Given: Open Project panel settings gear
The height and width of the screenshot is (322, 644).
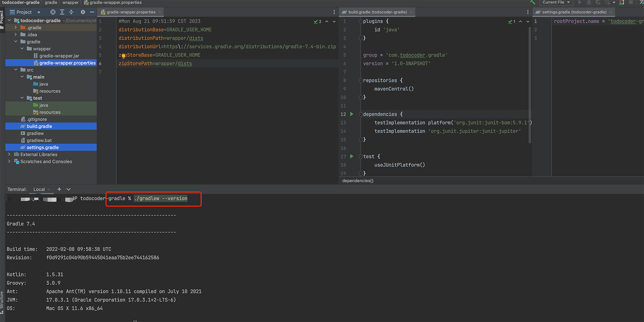Looking at the screenshot, I should [x=83, y=12].
